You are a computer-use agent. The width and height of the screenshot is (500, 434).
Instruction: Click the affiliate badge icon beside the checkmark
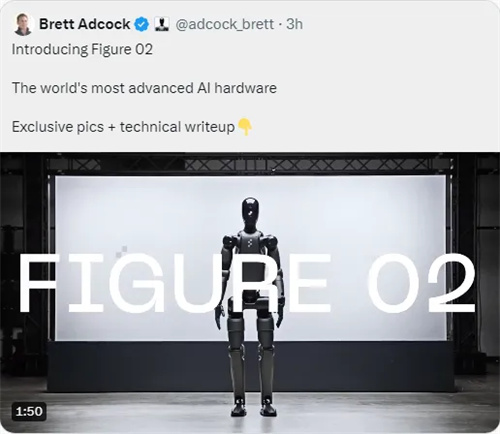[162, 24]
